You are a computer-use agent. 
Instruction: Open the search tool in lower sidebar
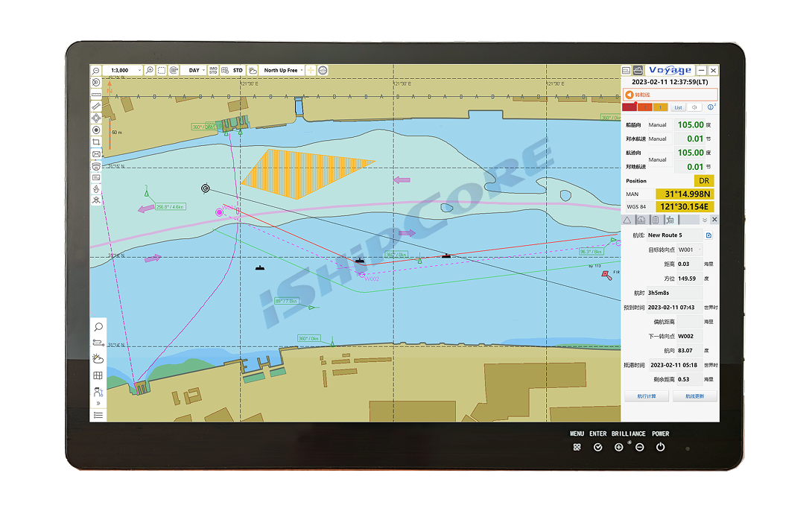pyautogui.click(x=98, y=327)
